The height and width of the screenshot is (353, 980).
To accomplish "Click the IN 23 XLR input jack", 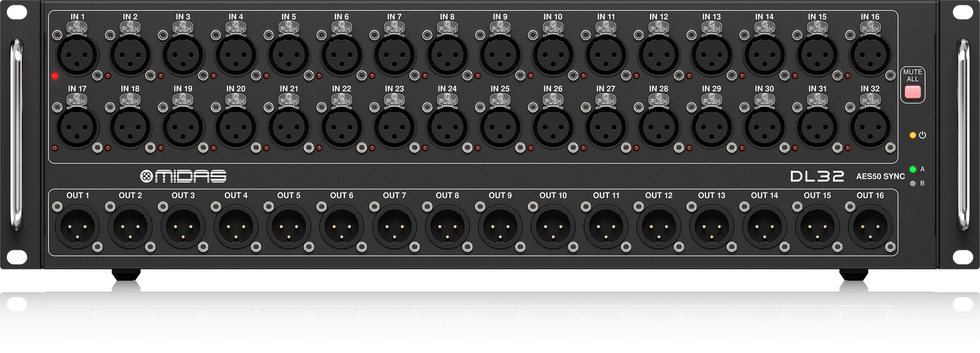I will tap(395, 127).
